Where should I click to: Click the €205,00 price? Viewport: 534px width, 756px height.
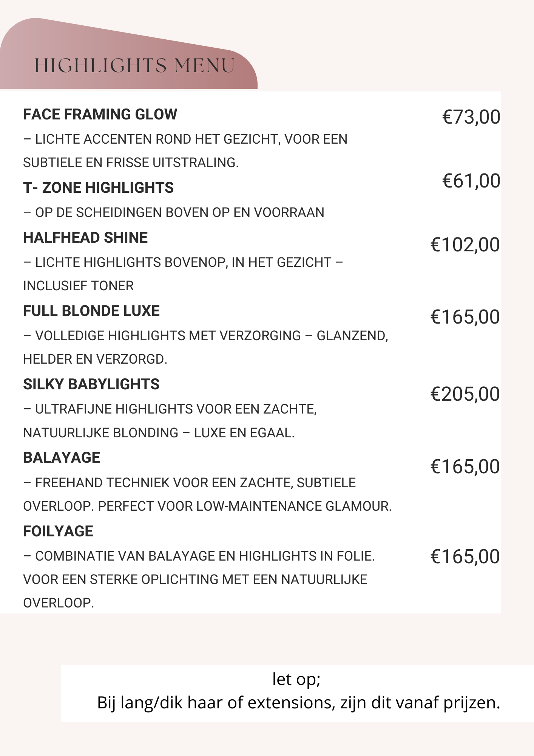coord(465,394)
